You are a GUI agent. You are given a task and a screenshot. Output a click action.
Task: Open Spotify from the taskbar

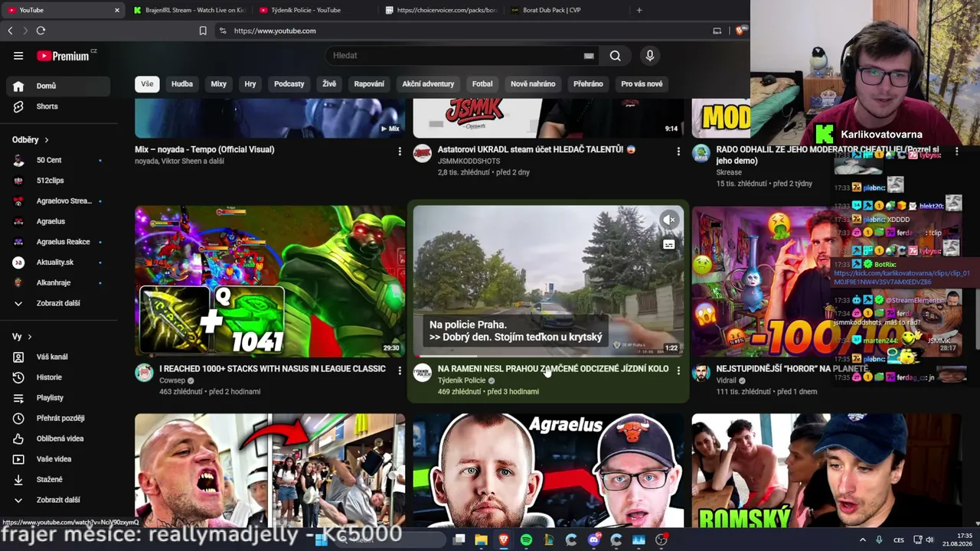point(526,540)
